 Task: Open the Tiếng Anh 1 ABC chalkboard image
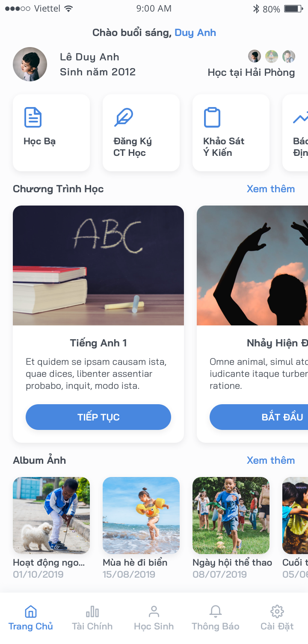(x=98, y=265)
